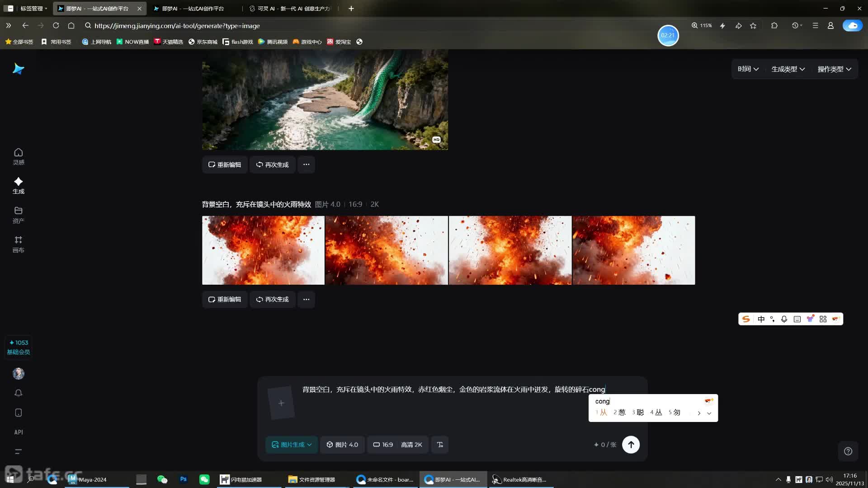Switch the browser theme toggle top right

(852, 26)
